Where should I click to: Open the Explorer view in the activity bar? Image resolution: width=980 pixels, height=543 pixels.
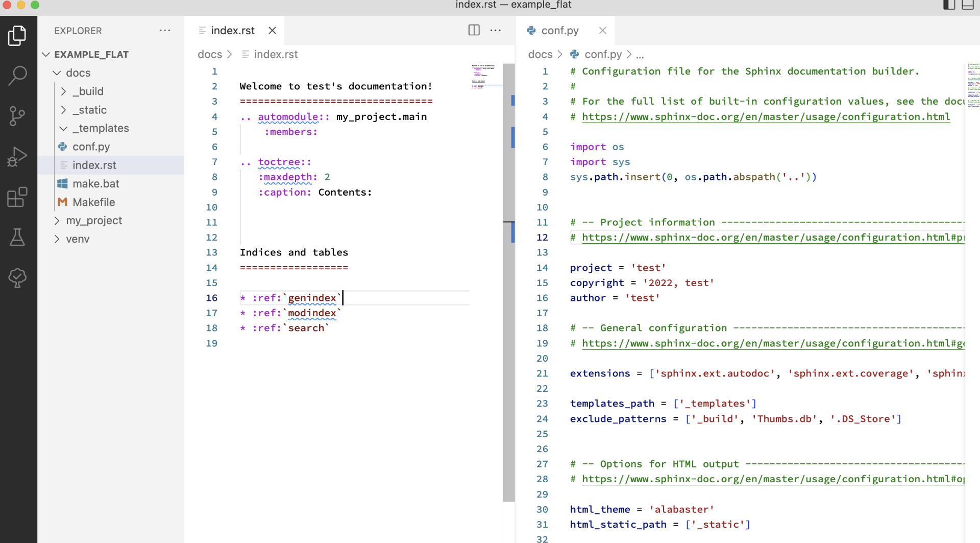coord(17,36)
